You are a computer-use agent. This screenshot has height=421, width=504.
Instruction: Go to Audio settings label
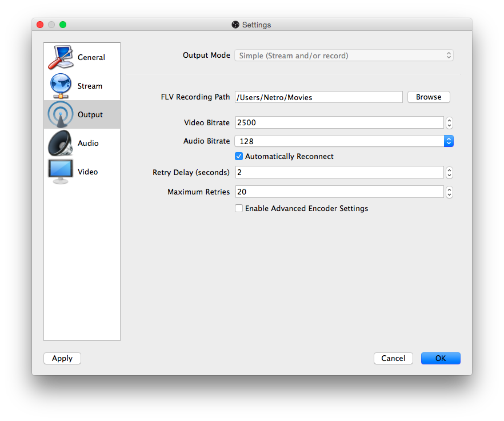(88, 143)
